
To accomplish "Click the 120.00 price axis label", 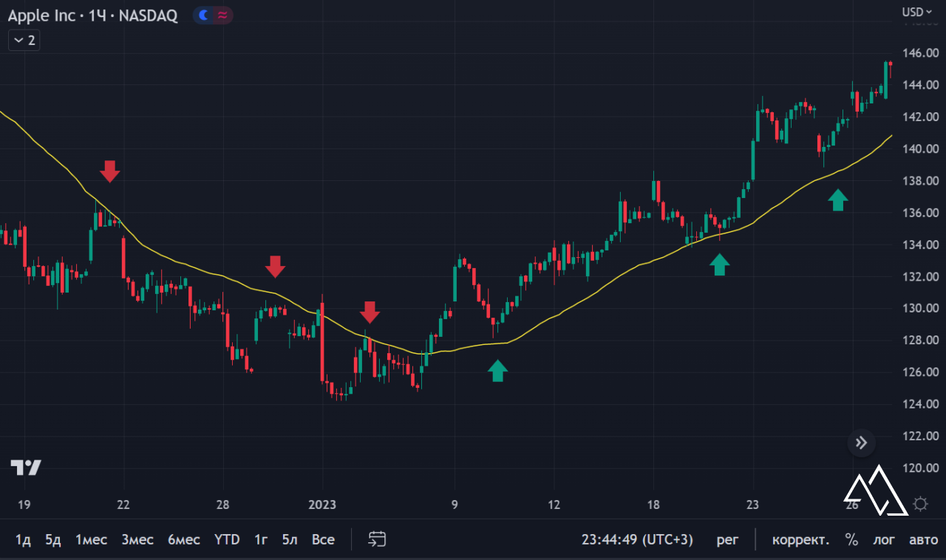I will point(921,468).
